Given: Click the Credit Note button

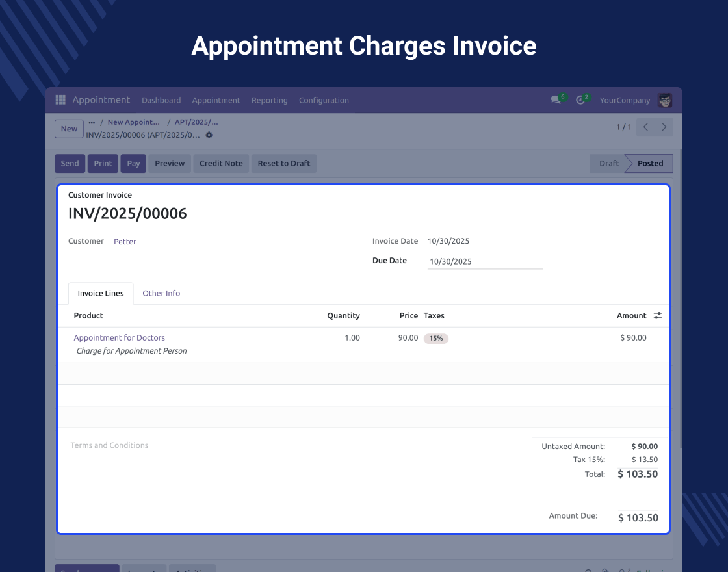Looking at the screenshot, I should point(221,164).
